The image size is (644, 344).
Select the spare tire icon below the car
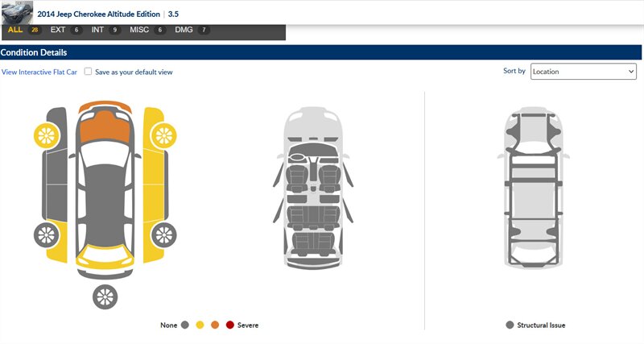coord(105,296)
